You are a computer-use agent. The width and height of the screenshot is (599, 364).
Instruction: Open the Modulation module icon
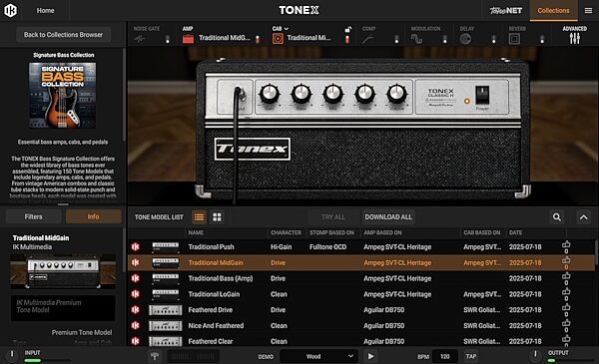click(416, 39)
